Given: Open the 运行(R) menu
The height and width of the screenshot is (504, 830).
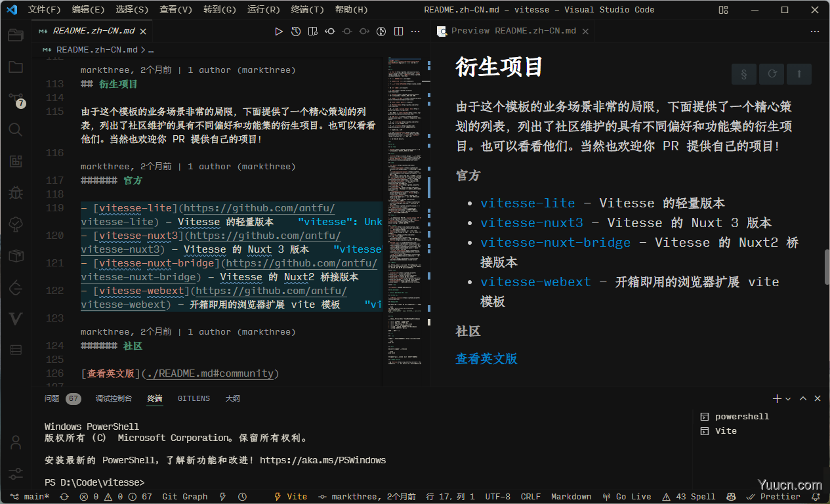Looking at the screenshot, I should point(263,10).
